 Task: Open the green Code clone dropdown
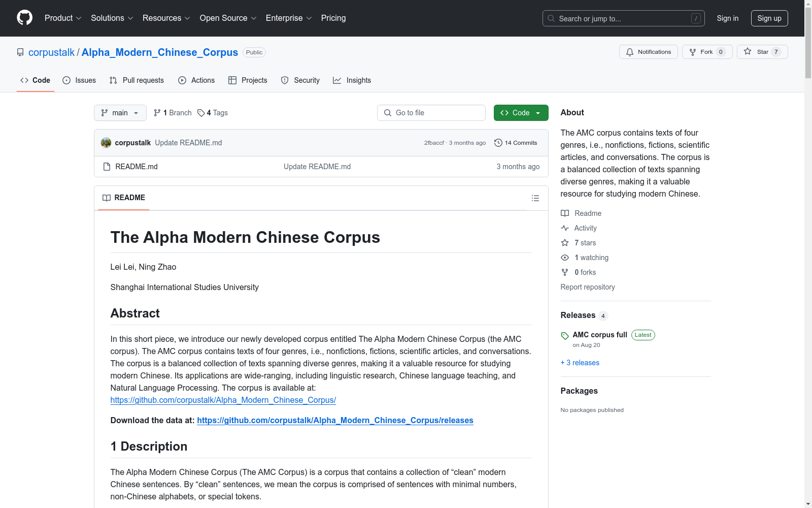click(521, 113)
